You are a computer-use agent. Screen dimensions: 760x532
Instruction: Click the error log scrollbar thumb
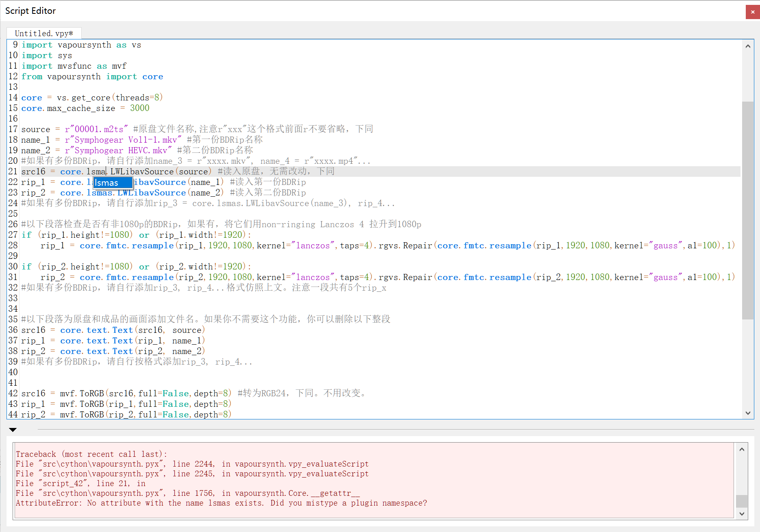pyautogui.click(x=742, y=501)
